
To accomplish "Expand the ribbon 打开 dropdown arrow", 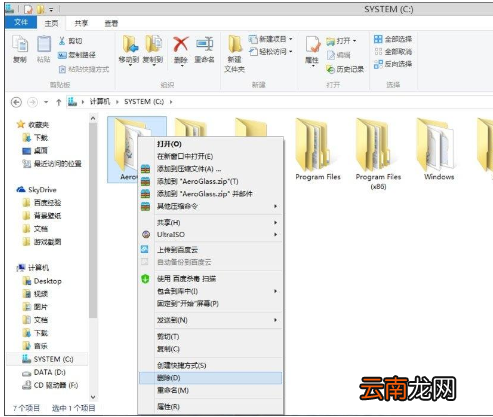I will pos(354,41).
